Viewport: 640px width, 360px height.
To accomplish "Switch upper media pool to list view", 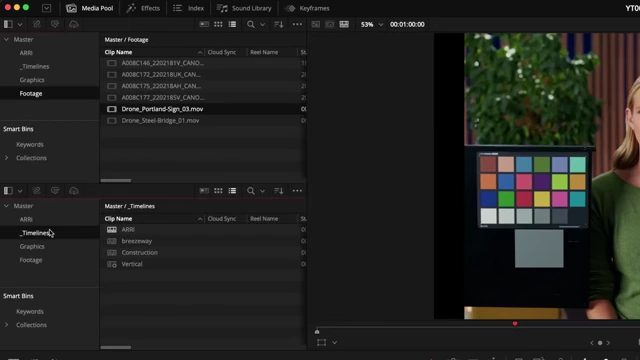I will click(232, 24).
